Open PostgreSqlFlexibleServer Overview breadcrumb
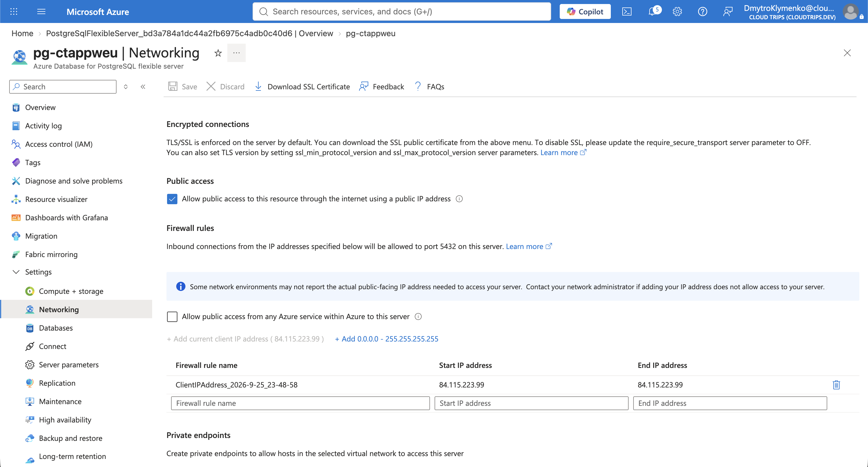Viewport: 868px width, 467px height. pyautogui.click(x=189, y=33)
